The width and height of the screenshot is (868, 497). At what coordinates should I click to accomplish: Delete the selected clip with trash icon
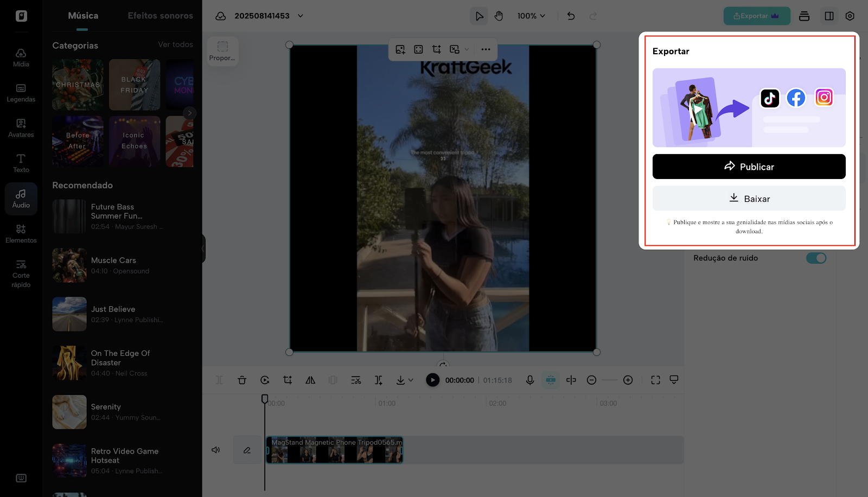tap(242, 380)
